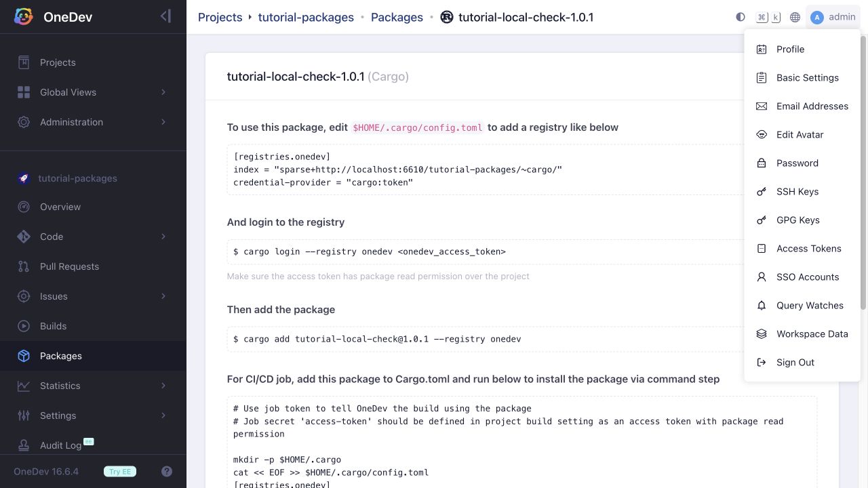This screenshot has width=868, height=488.
Task: Click the Profile menu icon
Action: 762,49
